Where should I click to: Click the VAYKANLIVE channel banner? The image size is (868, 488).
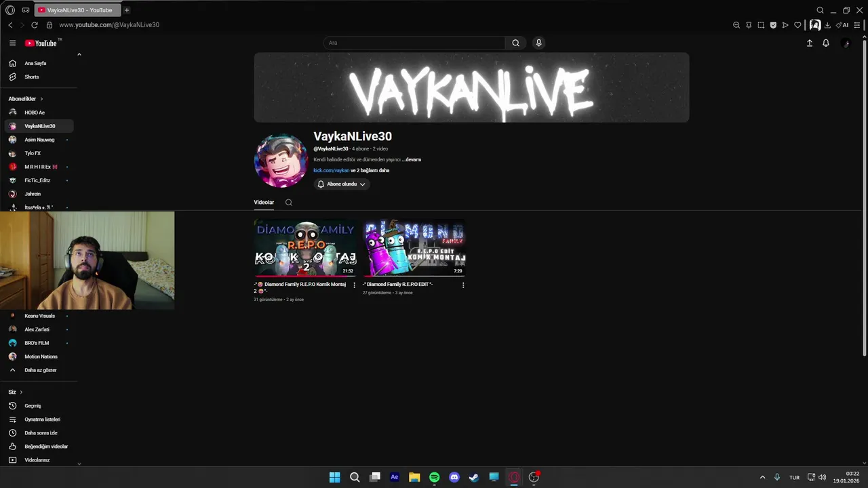471,87
